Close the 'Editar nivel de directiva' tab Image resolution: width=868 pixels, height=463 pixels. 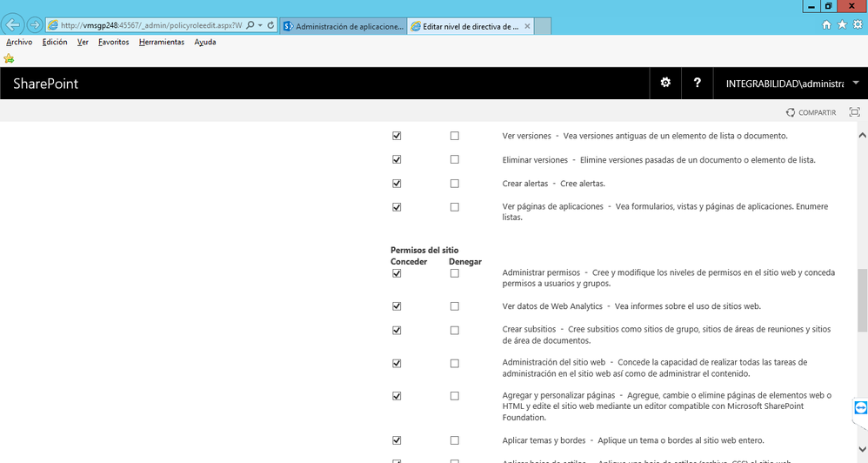pos(527,26)
